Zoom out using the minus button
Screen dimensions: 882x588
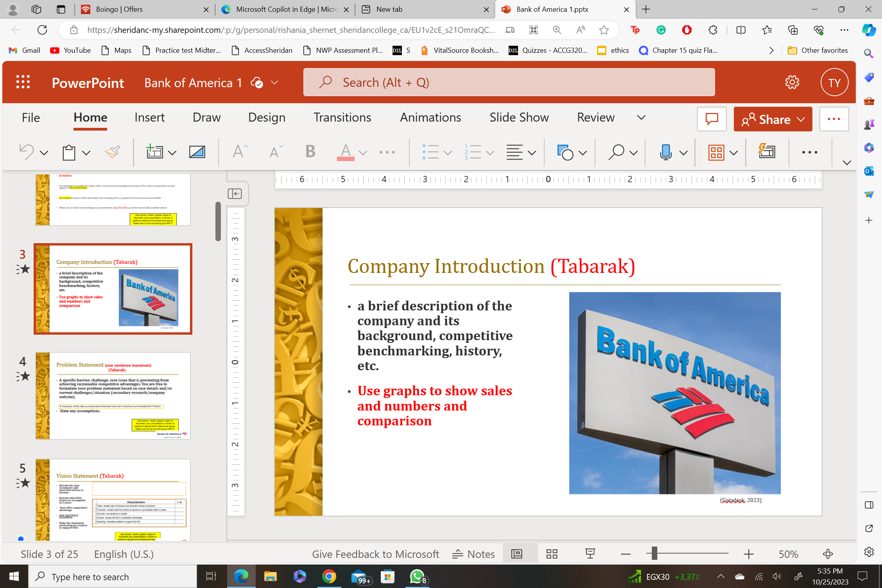pyautogui.click(x=626, y=554)
